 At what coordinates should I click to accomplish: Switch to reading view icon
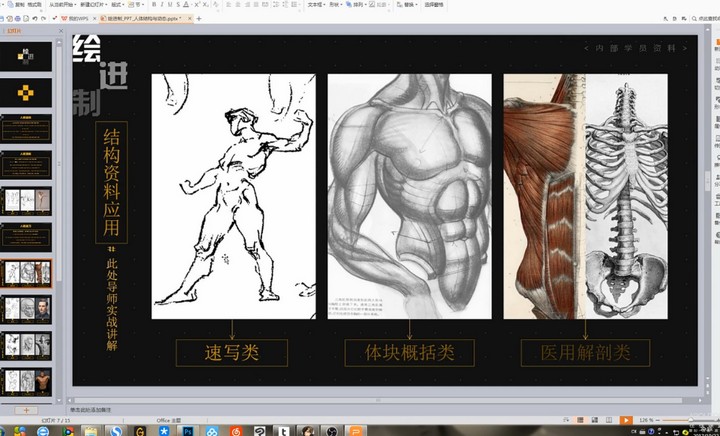[x=609, y=420]
